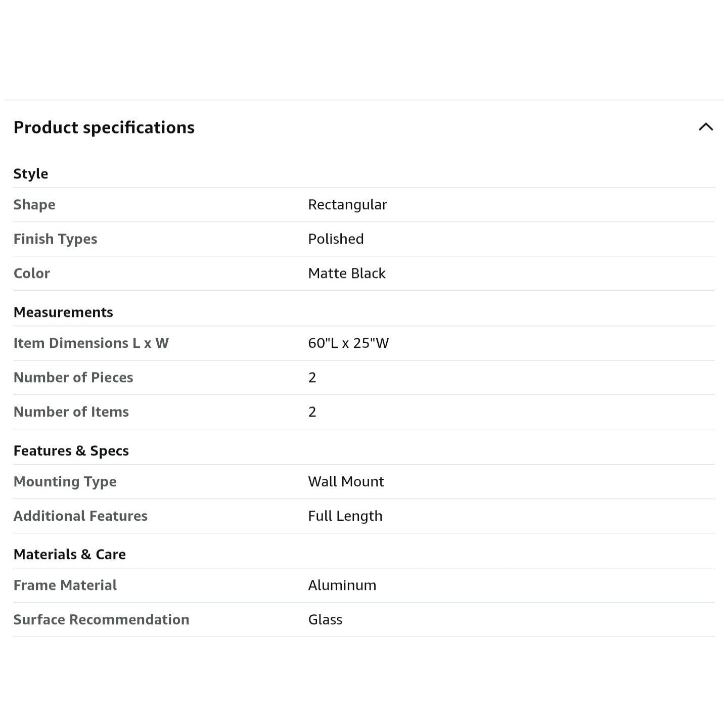Click the 60"L x 25"W dimensions value

point(349,343)
